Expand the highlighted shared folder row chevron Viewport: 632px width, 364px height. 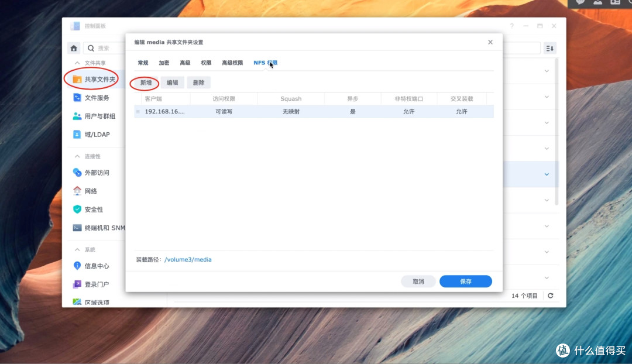coord(547,174)
